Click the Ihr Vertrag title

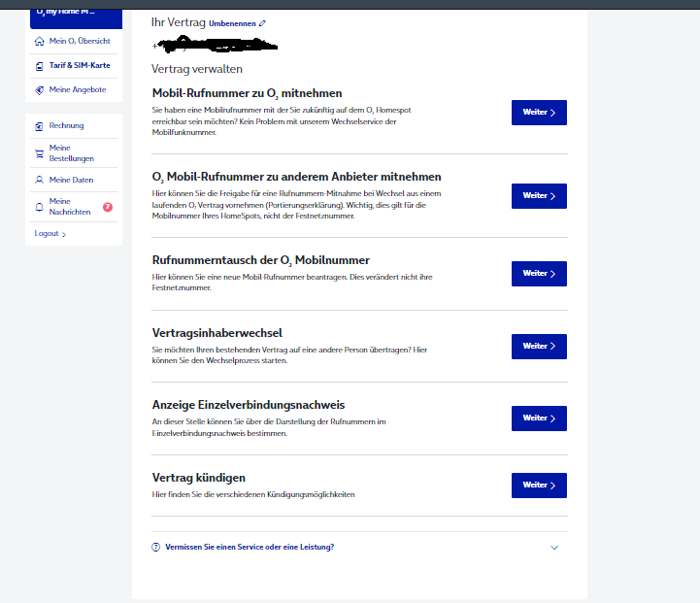pyautogui.click(x=178, y=22)
